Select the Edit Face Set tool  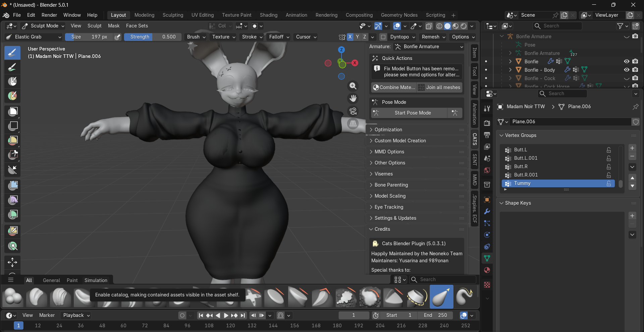pyautogui.click(x=12, y=230)
